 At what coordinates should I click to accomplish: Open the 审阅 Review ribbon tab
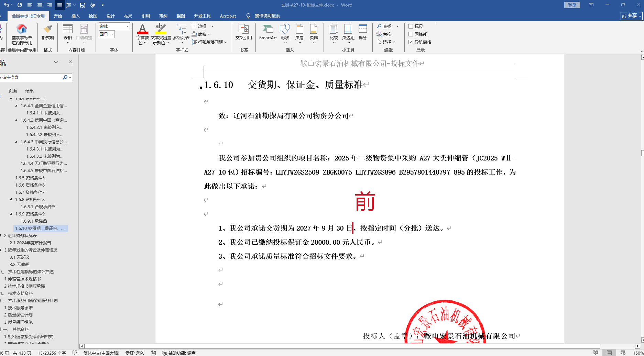pos(163,16)
